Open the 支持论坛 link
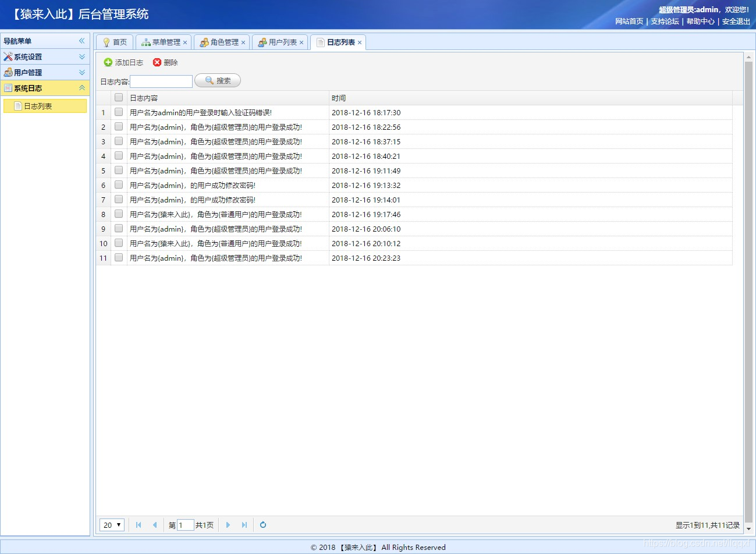Screen dimensions: 756x554 point(665,22)
